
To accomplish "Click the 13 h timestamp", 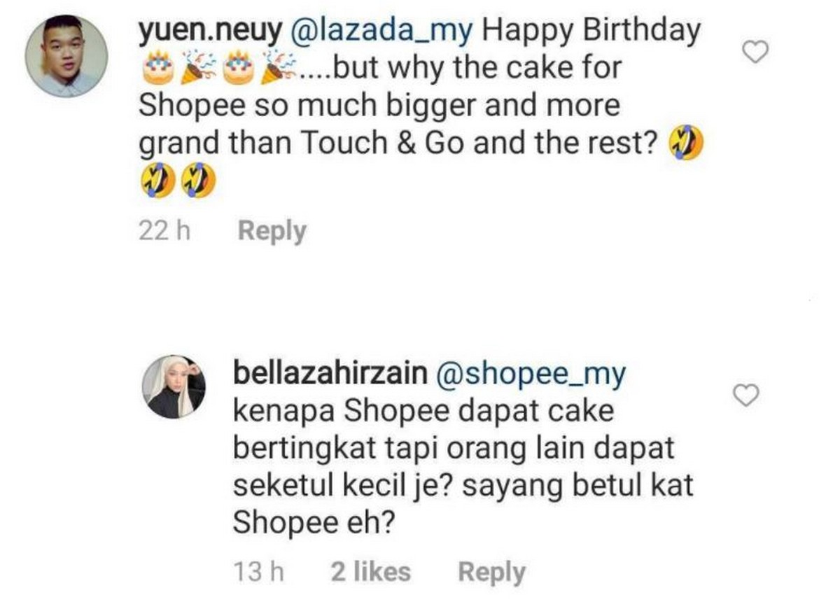I will (258, 572).
